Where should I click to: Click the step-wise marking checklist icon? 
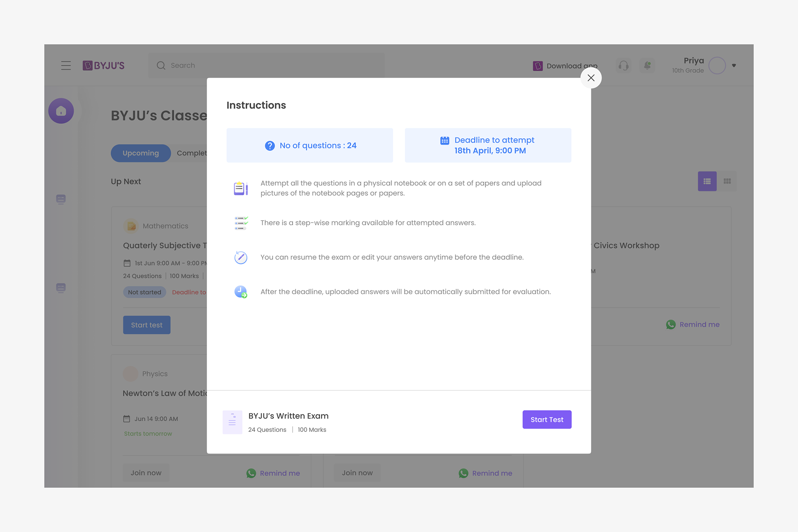coord(241,223)
